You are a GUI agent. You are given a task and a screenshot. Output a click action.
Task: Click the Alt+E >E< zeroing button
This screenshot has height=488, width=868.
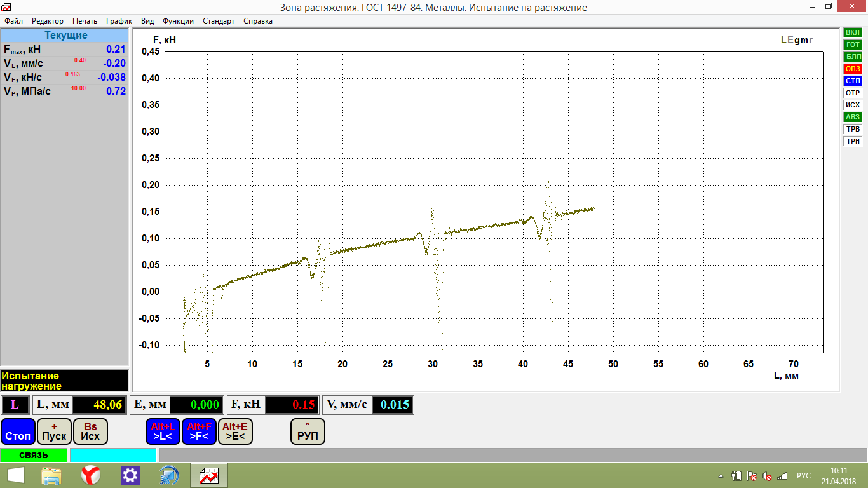click(235, 431)
